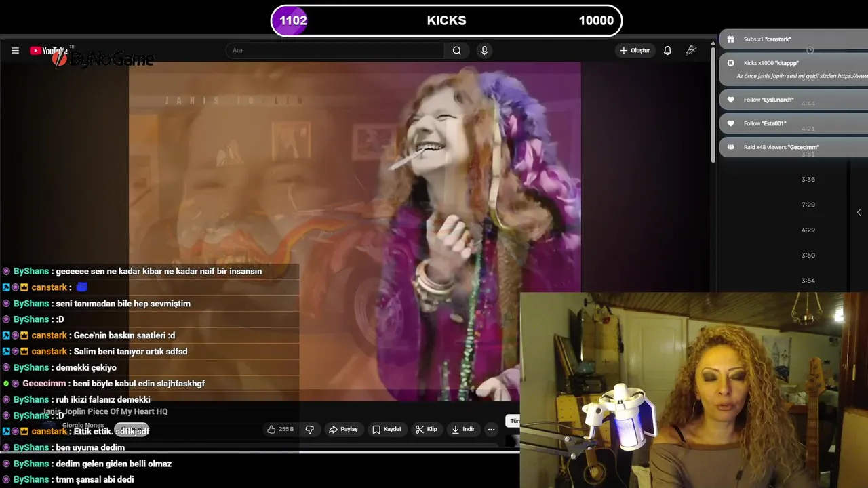The width and height of the screenshot is (868, 488).
Task: Click the streamer webcam overlay
Action: point(694,390)
